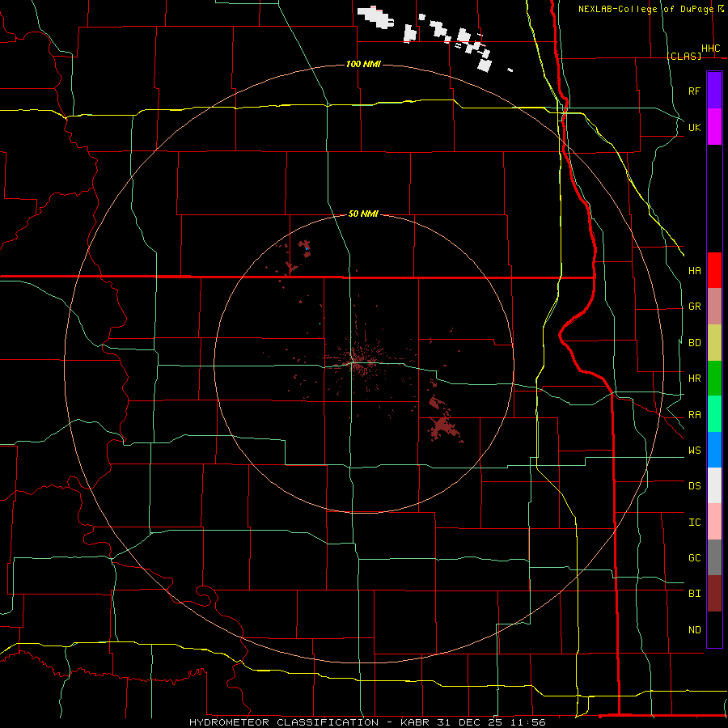Click the 'ND' legend label
This screenshot has width=728, height=728.
click(x=694, y=630)
